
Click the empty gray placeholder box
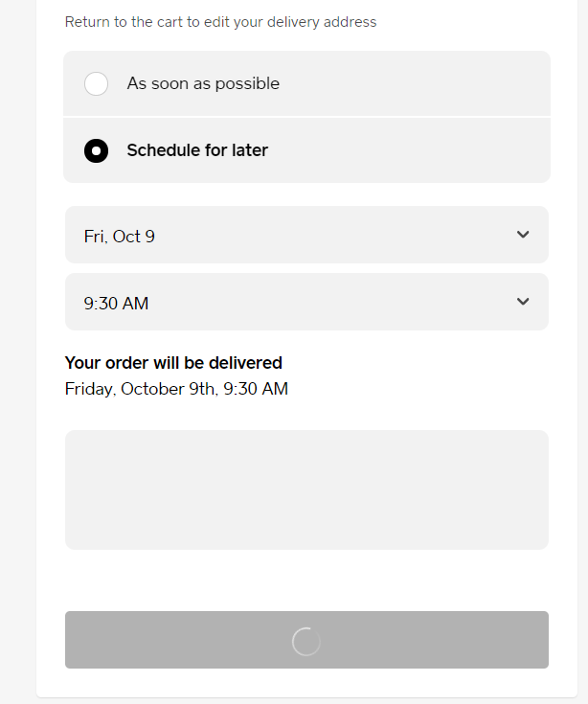point(306,489)
